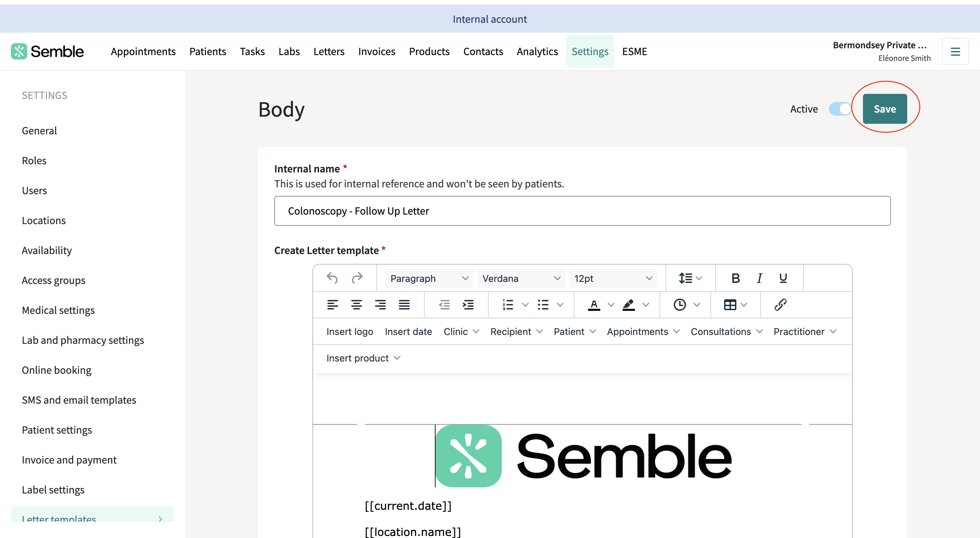
Task: Open the table insert icon
Action: pyautogui.click(x=730, y=305)
